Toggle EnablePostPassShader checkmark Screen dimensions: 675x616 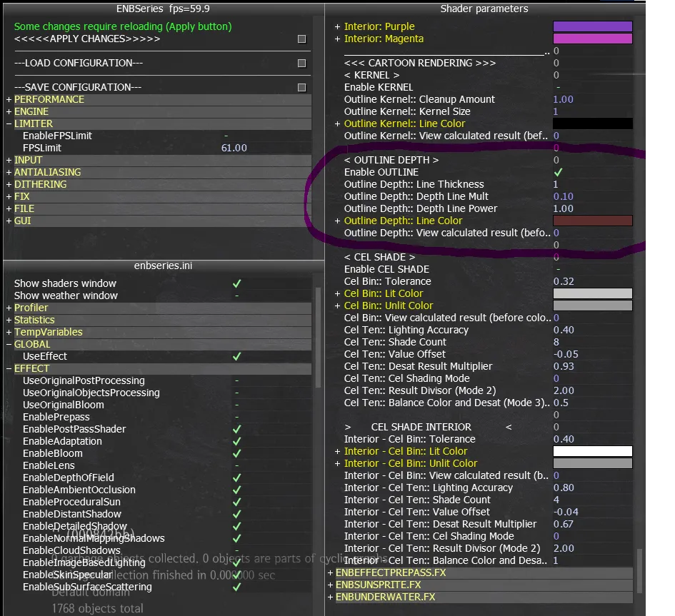236,429
